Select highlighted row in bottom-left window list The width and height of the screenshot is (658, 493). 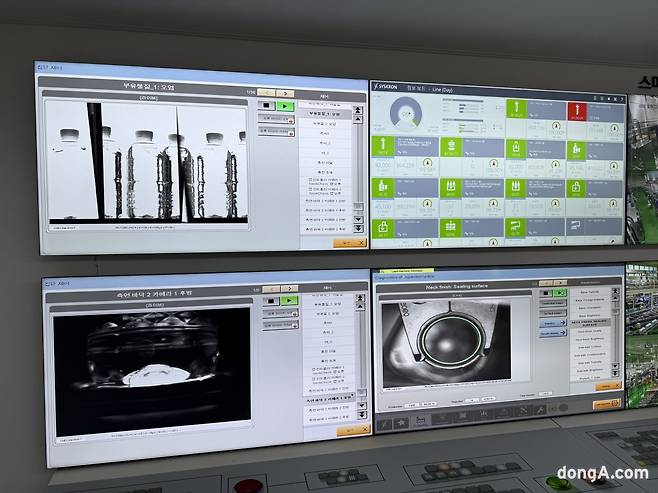coord(329,398)
